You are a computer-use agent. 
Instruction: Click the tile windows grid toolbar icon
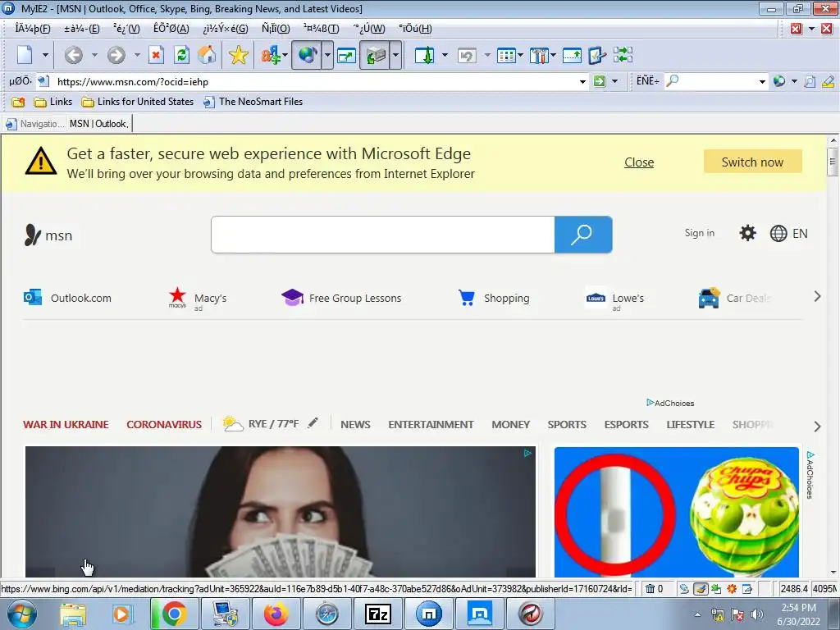[505, 55]
